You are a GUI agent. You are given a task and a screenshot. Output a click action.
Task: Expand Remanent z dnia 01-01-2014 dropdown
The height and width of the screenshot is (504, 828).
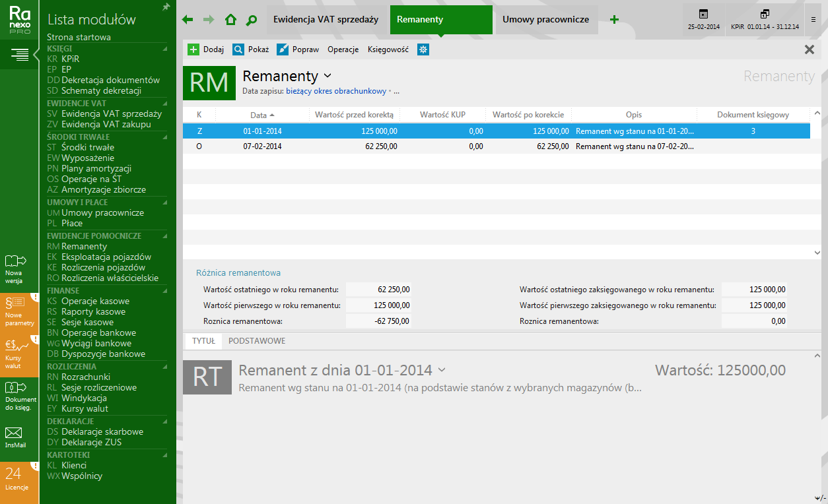point(442,370)
